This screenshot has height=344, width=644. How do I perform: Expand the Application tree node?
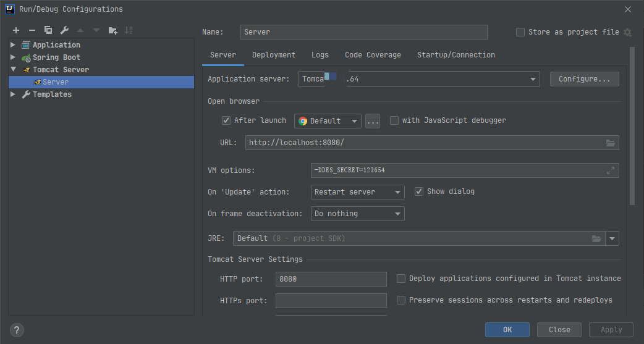[x=13, y=44]
